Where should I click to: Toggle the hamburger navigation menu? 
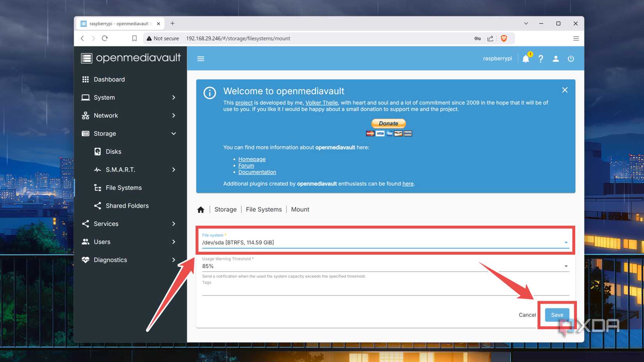(201, 59)
